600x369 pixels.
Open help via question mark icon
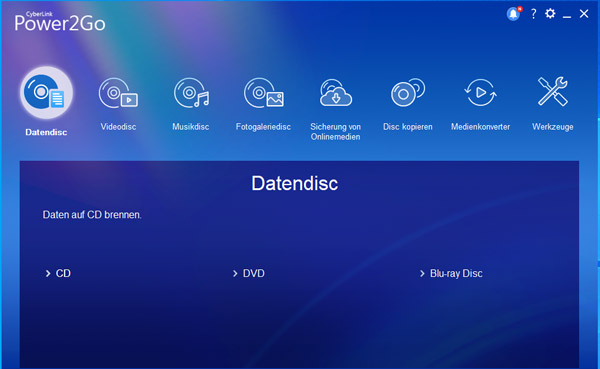tap(533, 14)
